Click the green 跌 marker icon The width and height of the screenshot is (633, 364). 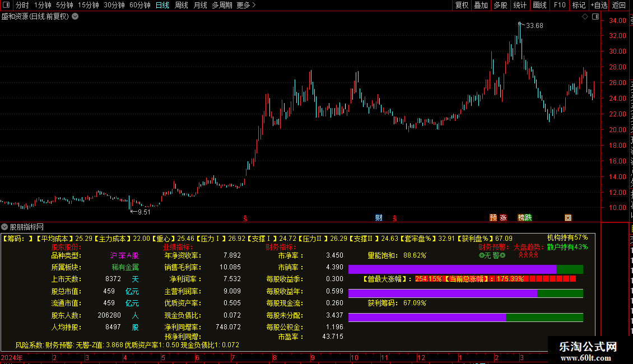528,218
